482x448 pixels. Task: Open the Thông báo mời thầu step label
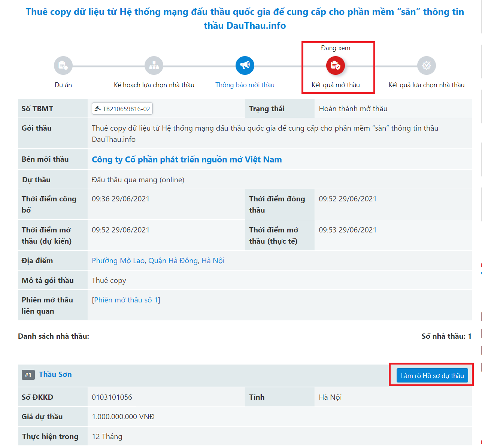(x=245, y=85)
